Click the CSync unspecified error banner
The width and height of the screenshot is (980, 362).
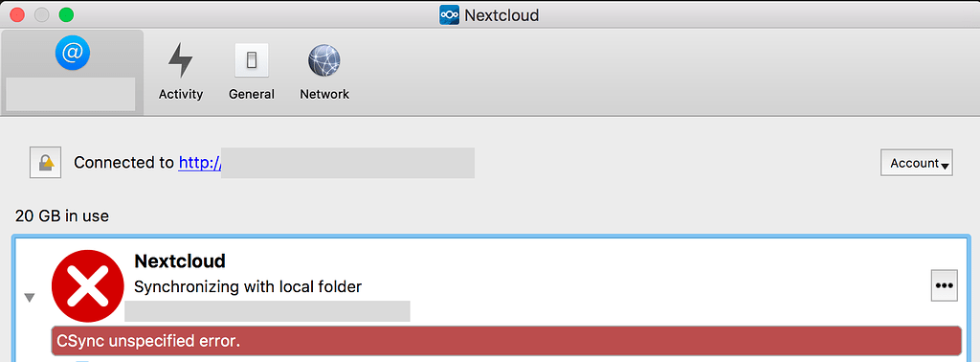(505, 341)
